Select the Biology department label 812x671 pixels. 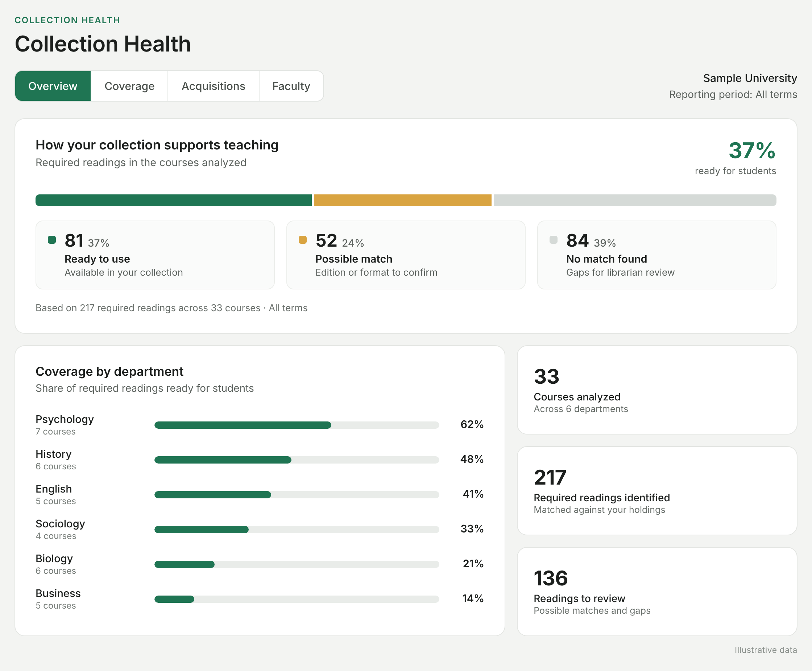tap(54, 559)
